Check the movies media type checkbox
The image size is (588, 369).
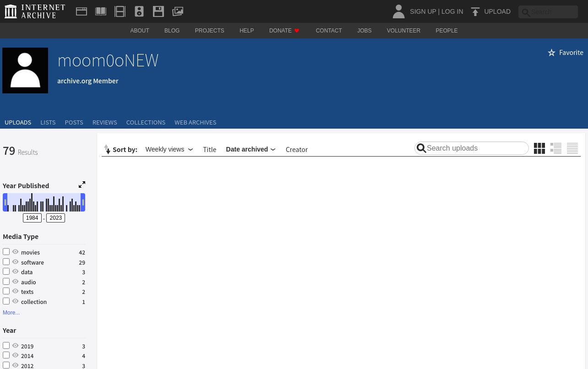tap(6, 252)
